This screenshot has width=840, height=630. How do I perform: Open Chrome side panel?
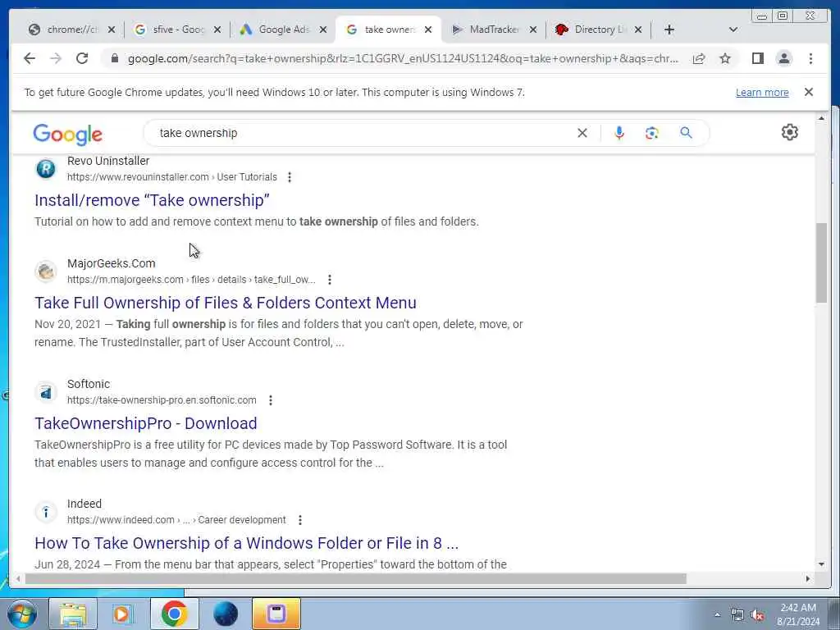[757, 58]
